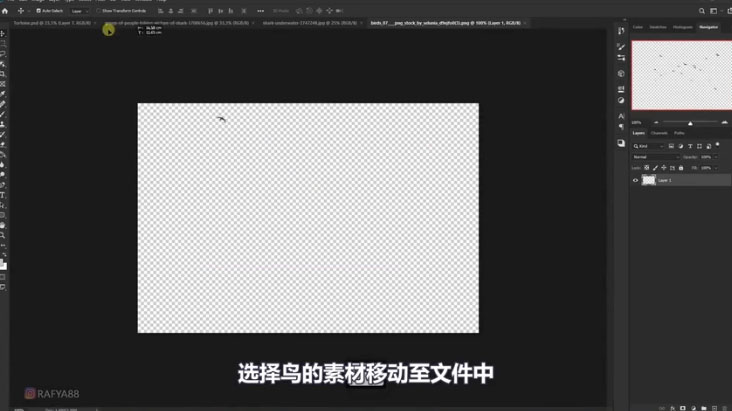Click the Home icon in options bar
Viewport: 732px width, 411px height.
6,11
